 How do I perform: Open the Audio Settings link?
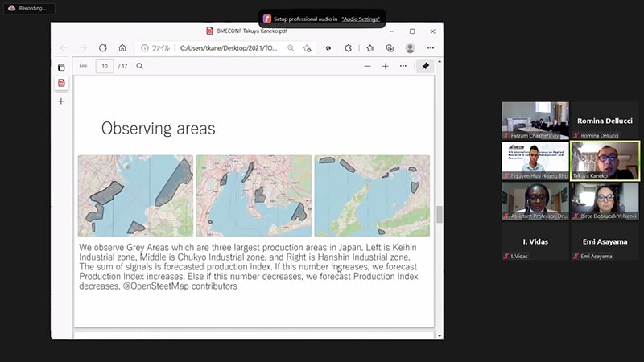tap(361, 18)
